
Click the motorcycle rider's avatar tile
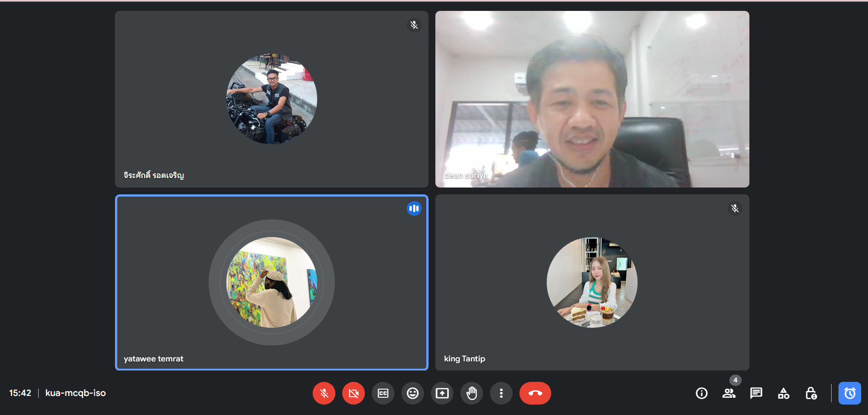click(272, 99)
